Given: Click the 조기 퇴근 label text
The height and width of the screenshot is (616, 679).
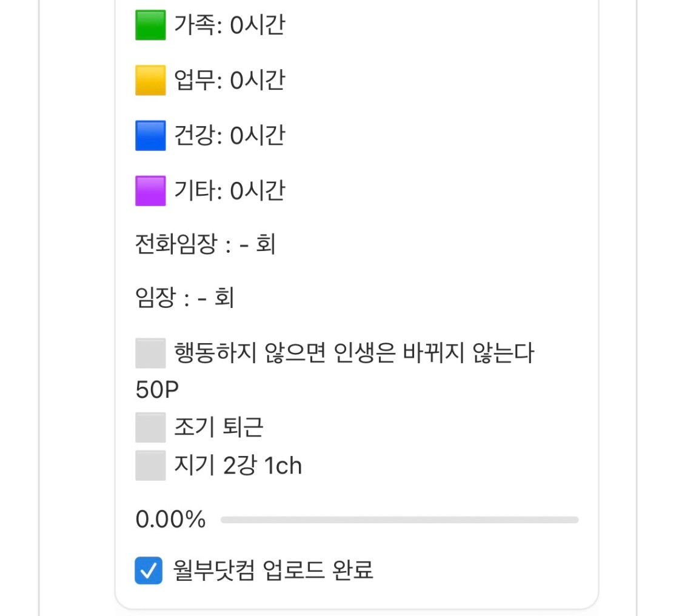Looking at the screenshot, I should click(x=219, y=428).
